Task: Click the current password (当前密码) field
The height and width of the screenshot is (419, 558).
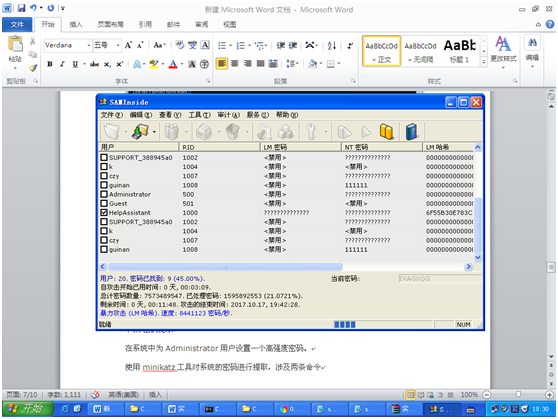Action: [440, 278]
